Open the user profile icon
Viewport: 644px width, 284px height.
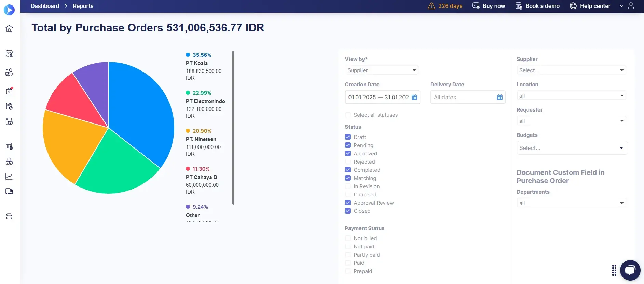(x=631, y=6)
